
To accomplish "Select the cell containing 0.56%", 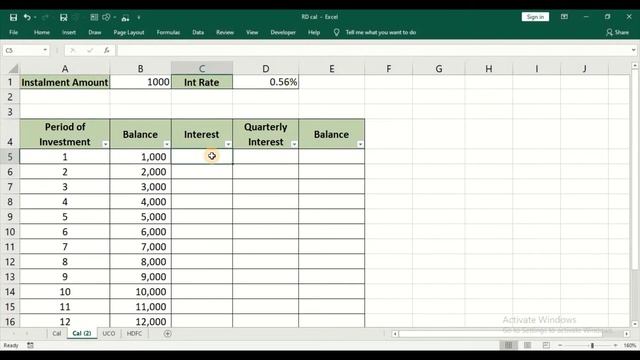I will (x=266, y=82).
